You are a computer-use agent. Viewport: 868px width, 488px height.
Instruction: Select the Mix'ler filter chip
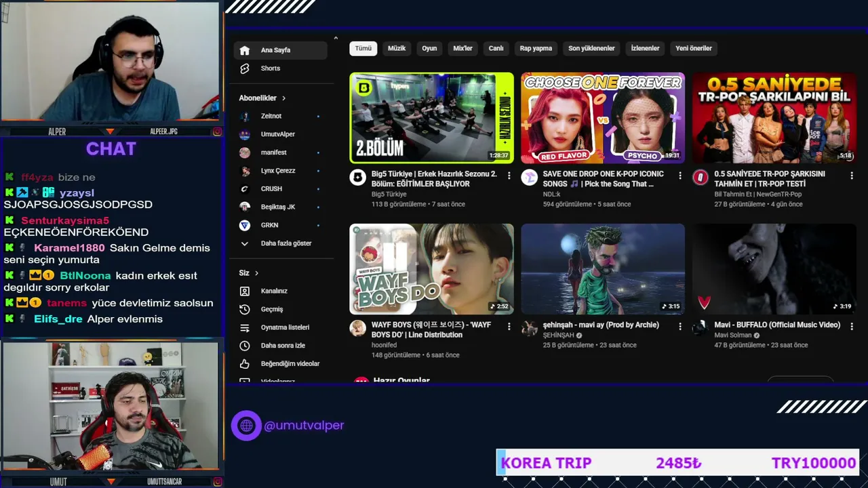[462, 48]
